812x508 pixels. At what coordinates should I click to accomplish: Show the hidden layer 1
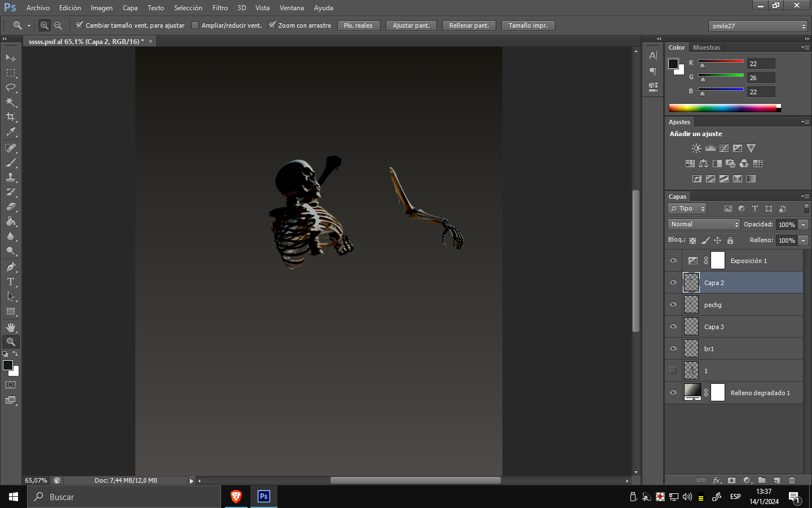coord(673,371)
